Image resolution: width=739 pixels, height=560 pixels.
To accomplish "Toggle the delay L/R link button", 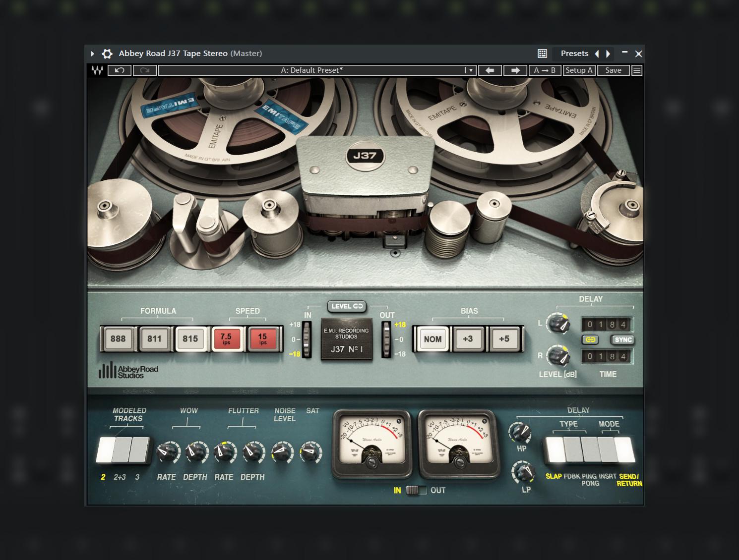I will point(590,340).
